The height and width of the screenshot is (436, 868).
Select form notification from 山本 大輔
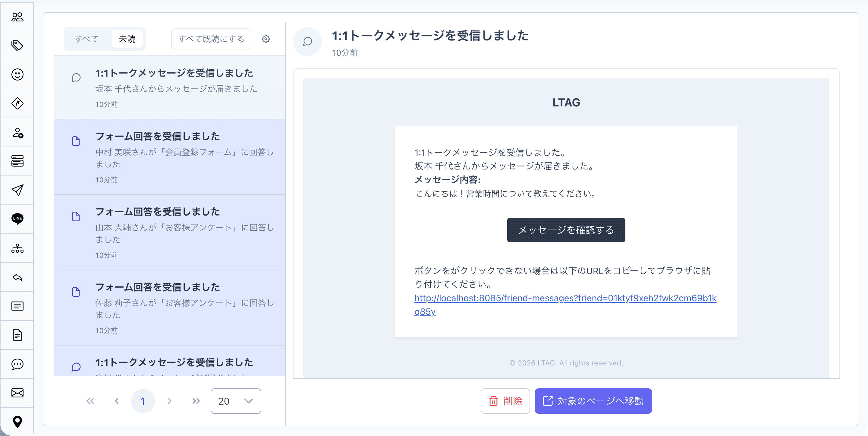[170, 233]
